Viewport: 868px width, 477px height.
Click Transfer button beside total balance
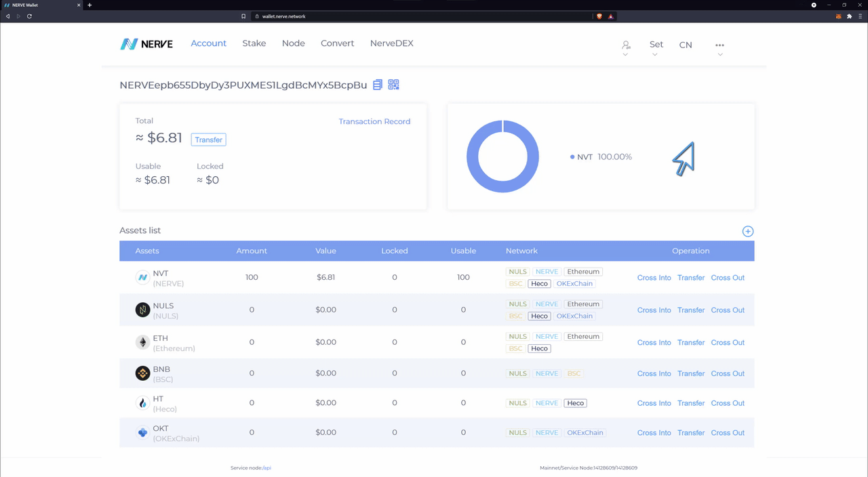[208, 140]
